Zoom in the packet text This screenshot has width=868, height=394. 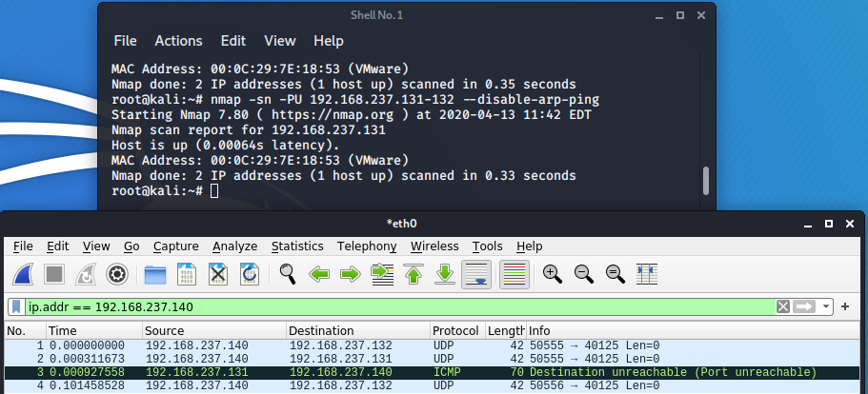pos(553,274)
